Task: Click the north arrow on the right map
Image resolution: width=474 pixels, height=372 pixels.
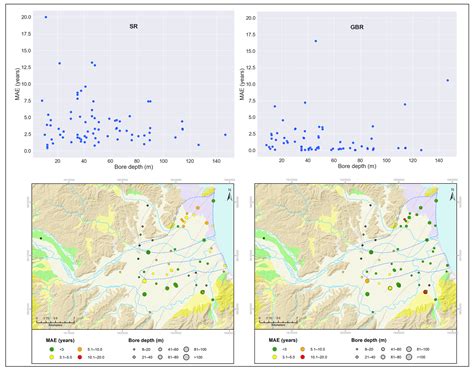Action: click(452, 195)
